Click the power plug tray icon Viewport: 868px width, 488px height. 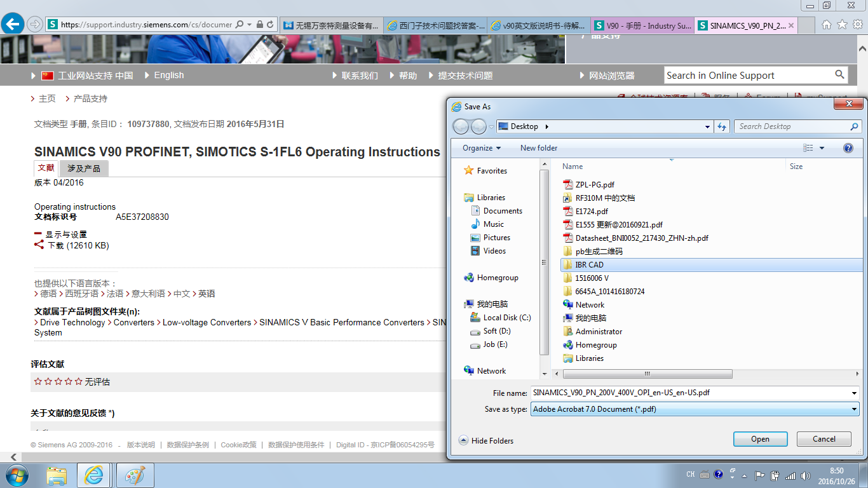(775, 475)
